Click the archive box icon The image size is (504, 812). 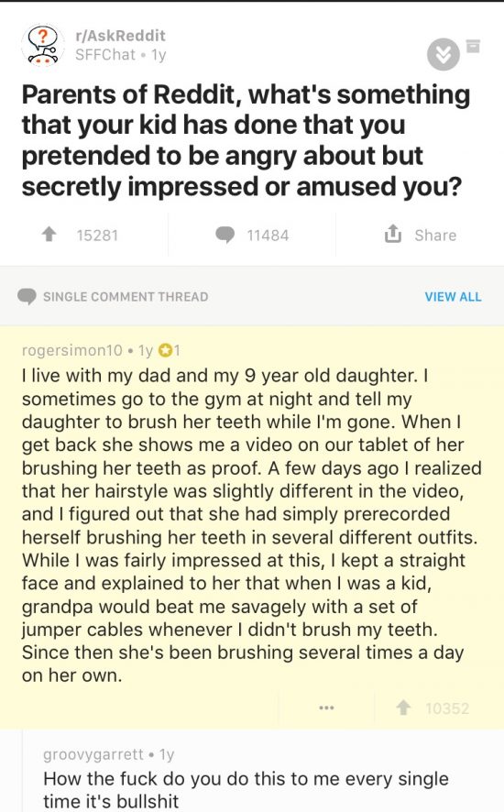473,46
